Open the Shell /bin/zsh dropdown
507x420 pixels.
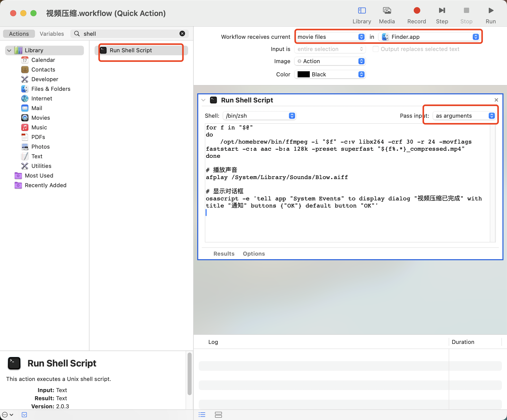(259, 116)
